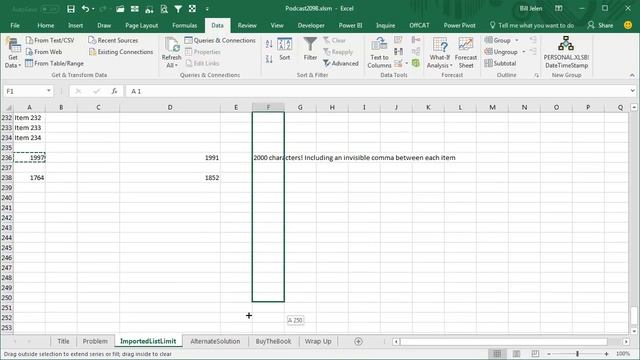Open Recent Sources
The image size is (640, 360).
coord(113,40)
